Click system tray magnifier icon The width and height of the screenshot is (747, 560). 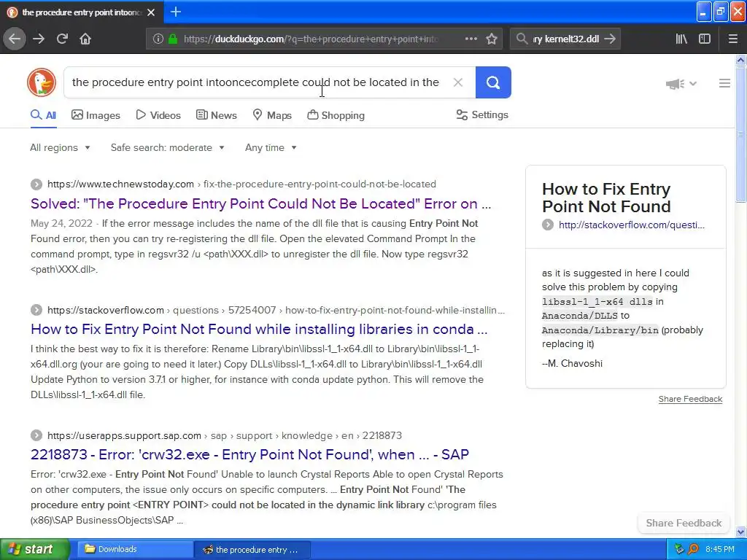click(693, 549)
